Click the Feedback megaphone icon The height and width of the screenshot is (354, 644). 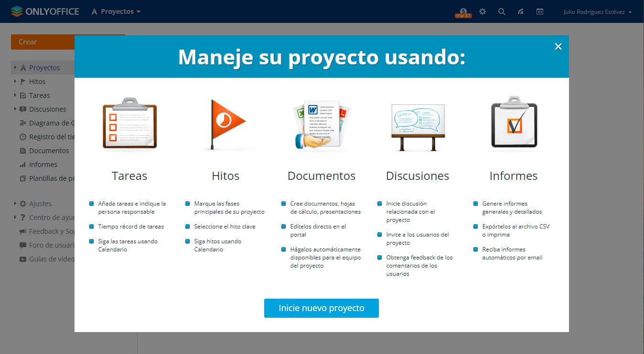[x=23, y=231]
